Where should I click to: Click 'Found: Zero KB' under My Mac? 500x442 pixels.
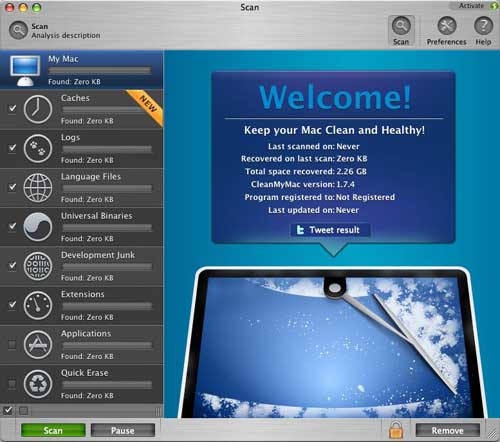[x=74, y=82]
